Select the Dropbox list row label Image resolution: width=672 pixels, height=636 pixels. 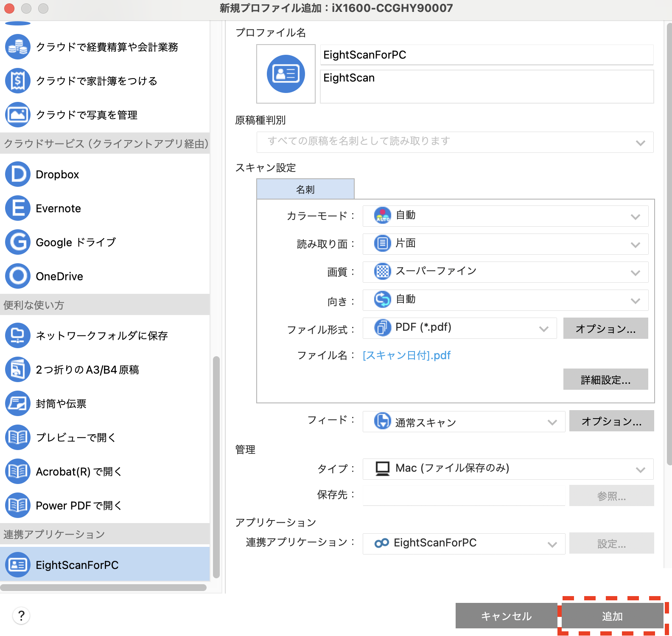pyautogui.click(x=57, y=174)
